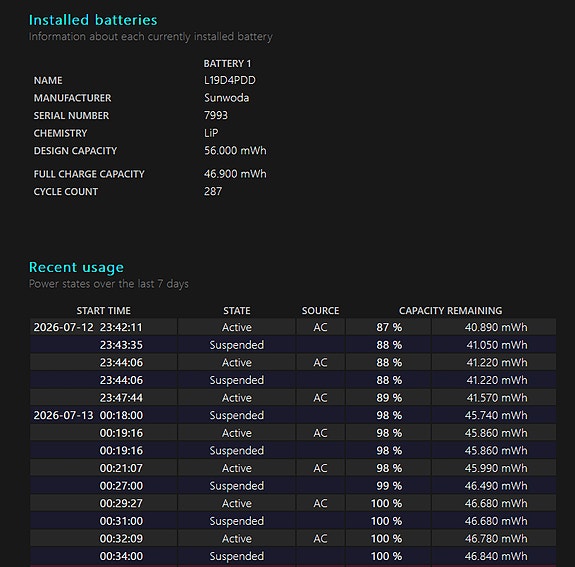Click the STATE column header

coord(237,311)
